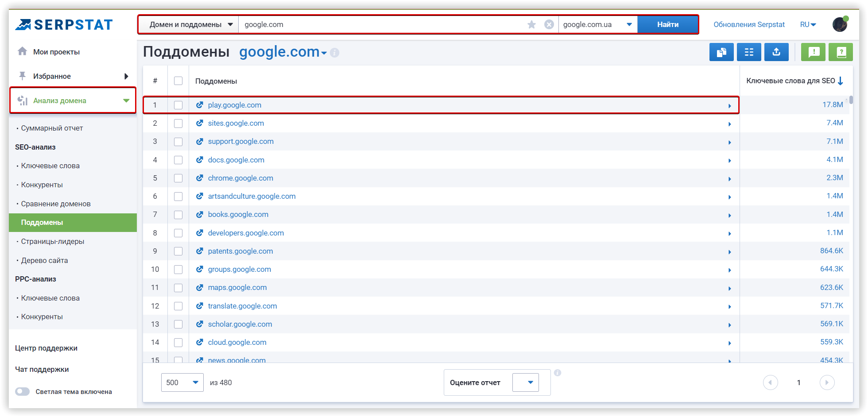Toggle the Светлая тема switch
The image size is (868, 417).
pos(22,391)
